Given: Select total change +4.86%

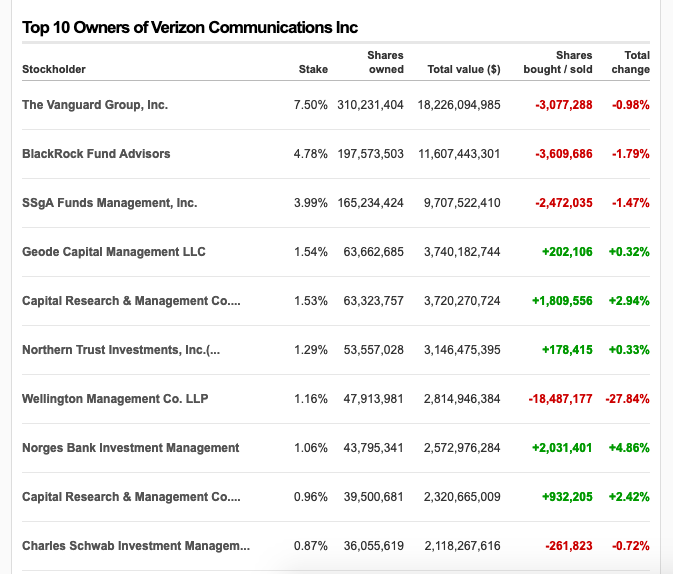Looking at the screenshot, I should coord(629,448).
